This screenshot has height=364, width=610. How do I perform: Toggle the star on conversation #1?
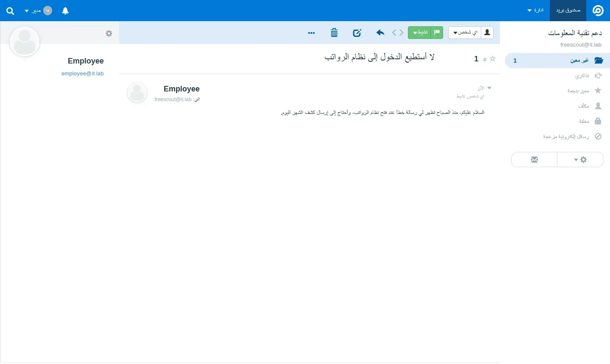(x=493, y=59)
